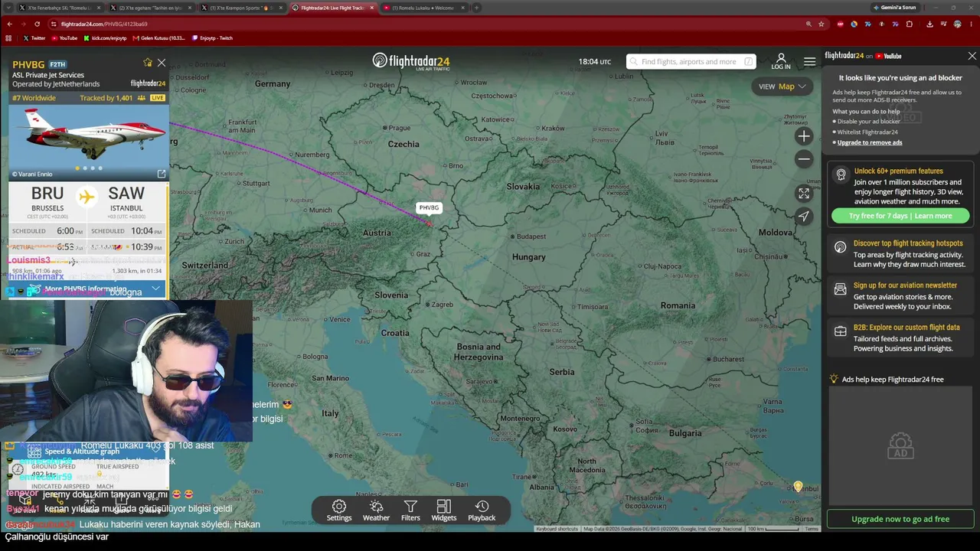Image resolution: width=980 pixels, height=551 pixels.
Task: Click the F2TH aircraft type badge
Action: pyautogui.click(x=58, y=64)
